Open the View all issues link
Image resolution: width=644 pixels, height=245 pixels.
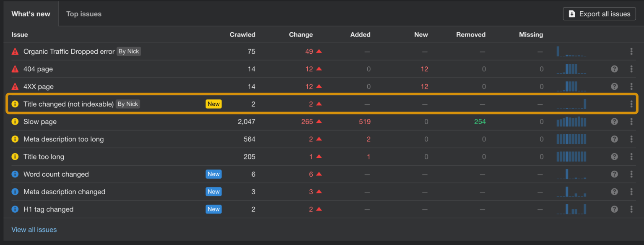[34, 229]
